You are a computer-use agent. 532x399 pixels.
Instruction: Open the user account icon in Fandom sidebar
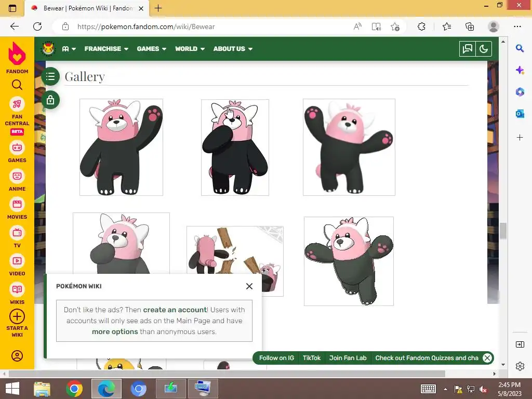17,356
